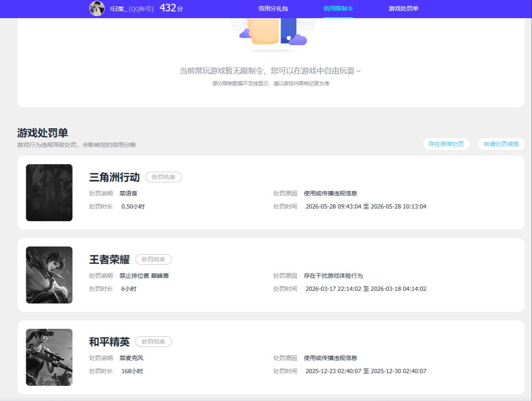
Task: Click the 2025-12-23 penalty time range
Action: [x=366, y=371]
